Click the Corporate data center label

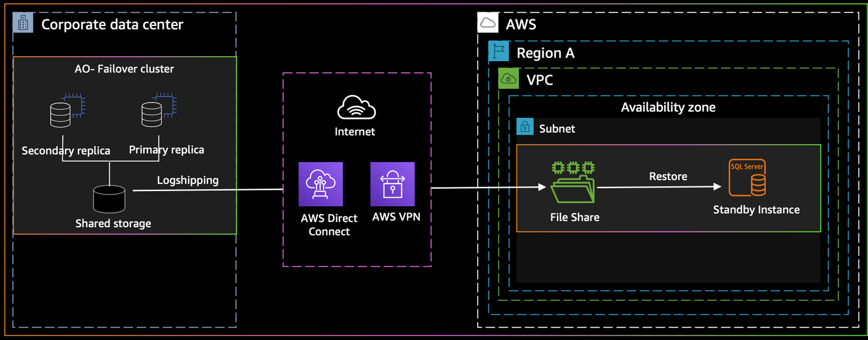click(x=112, y=24)
